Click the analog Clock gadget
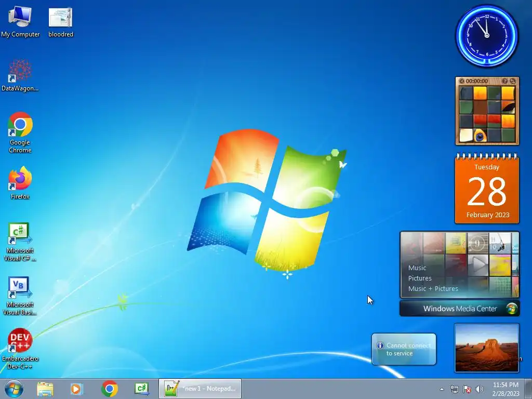This screenshot has height=399, width=532. click(x=487, y=35)
